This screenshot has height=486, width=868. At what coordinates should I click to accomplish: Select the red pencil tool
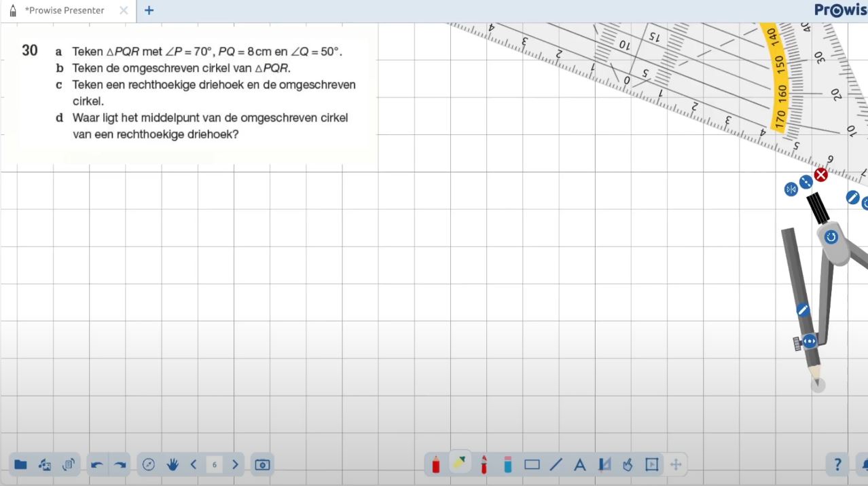(x=436, y=465)
